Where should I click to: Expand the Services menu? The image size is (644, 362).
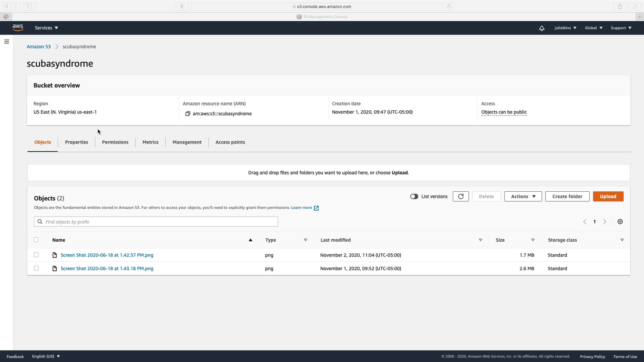tap(46, 28)
